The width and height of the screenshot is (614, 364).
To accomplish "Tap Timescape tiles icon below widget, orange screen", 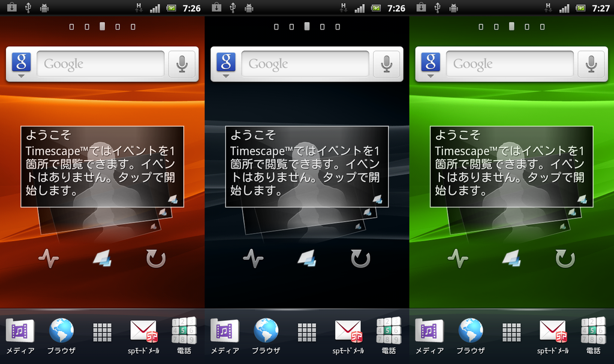I will (102, 258).
